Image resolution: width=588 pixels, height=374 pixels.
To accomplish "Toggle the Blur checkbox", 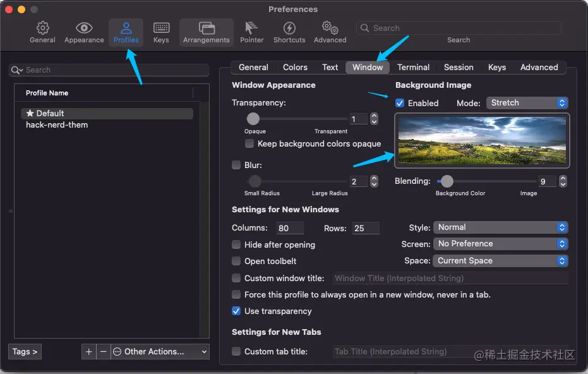I will (236, 165).
